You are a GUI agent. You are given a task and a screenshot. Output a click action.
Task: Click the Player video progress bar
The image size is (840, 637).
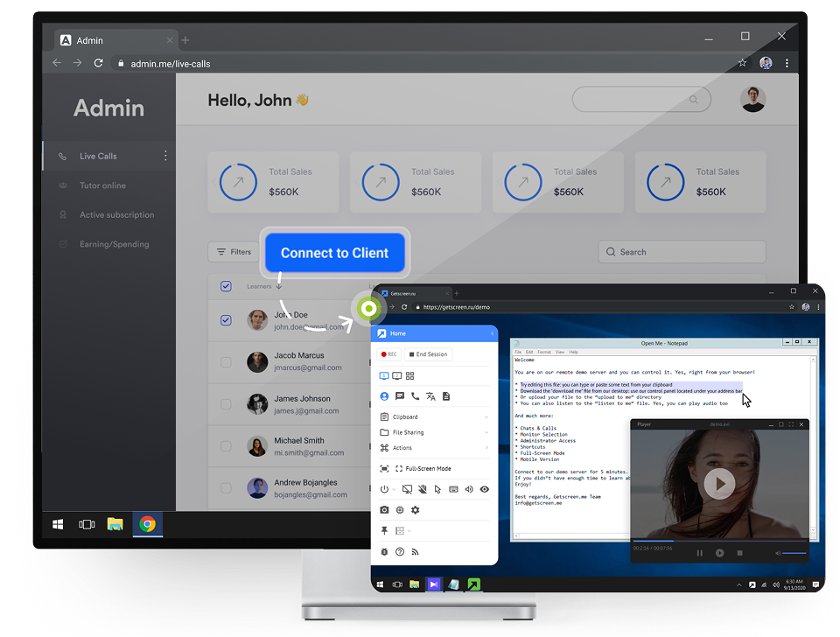[719, 541]
